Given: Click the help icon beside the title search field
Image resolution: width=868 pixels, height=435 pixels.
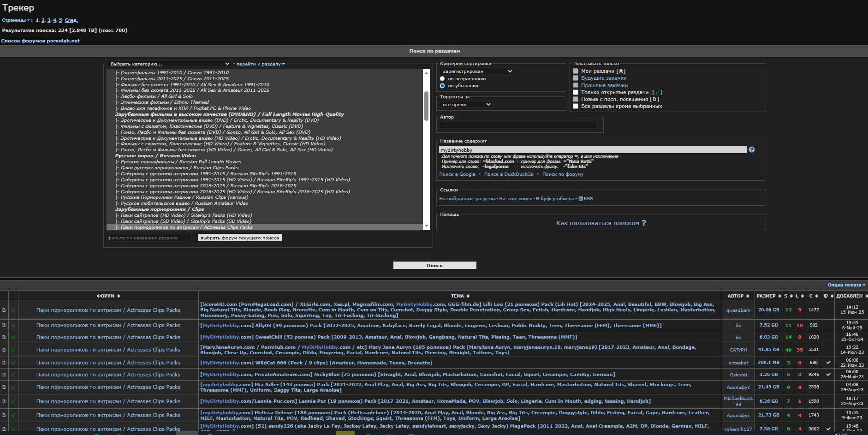Looking at the screenshot, I should (751, 150).
